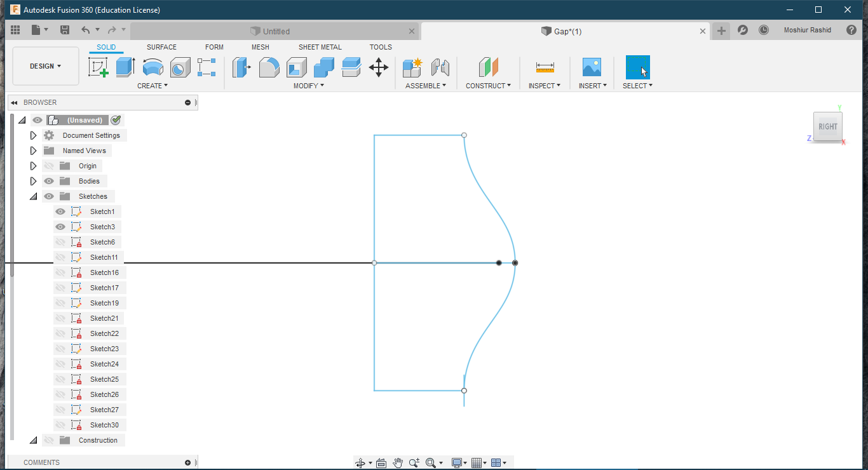
Task: Toggle visibility of Sketch1
Action: [60, 211]
